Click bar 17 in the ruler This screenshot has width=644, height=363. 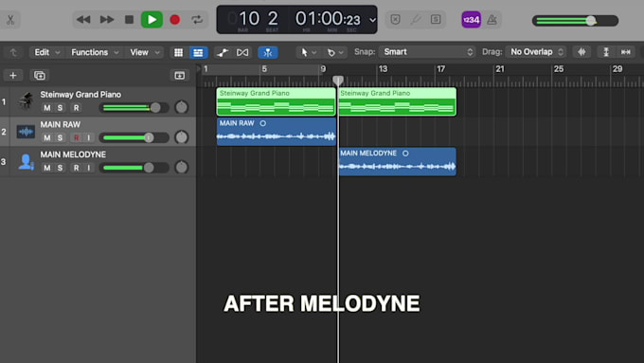click(440, 69)
